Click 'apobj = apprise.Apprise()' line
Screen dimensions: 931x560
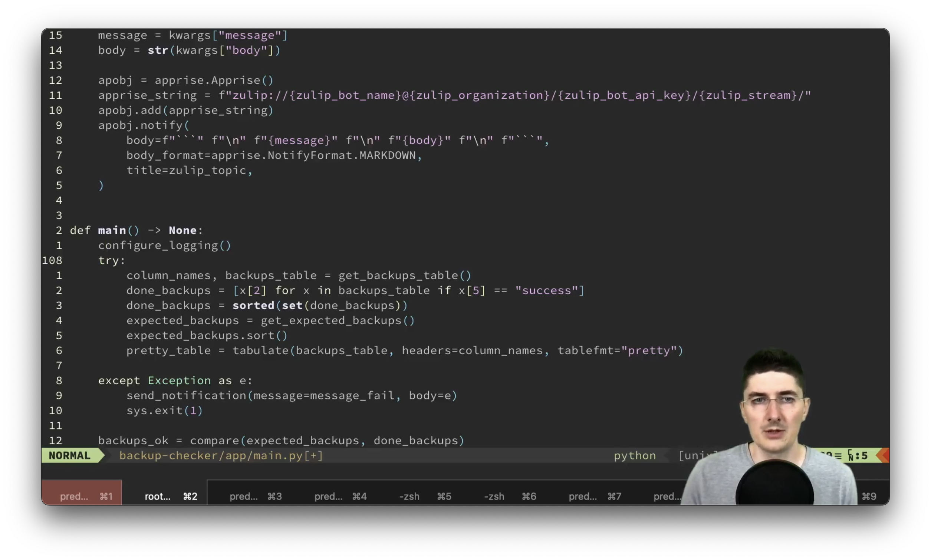pos(186,80)
